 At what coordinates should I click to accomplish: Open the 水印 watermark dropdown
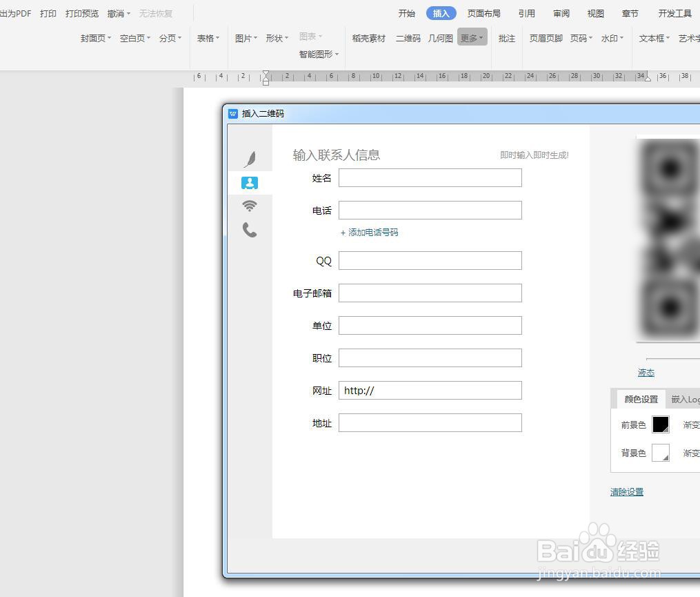612,39
